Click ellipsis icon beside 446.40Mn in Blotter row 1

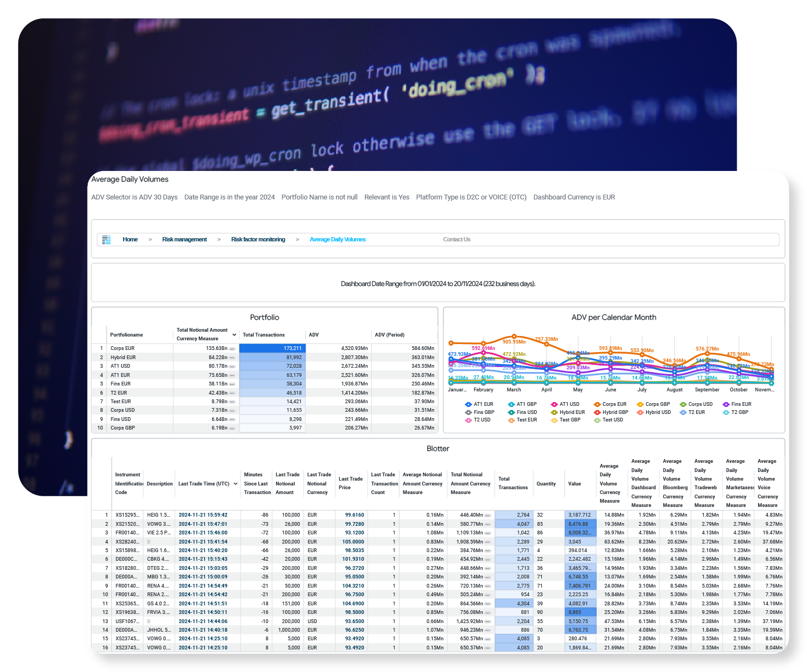pyautogui.click(x=487, y=515)
